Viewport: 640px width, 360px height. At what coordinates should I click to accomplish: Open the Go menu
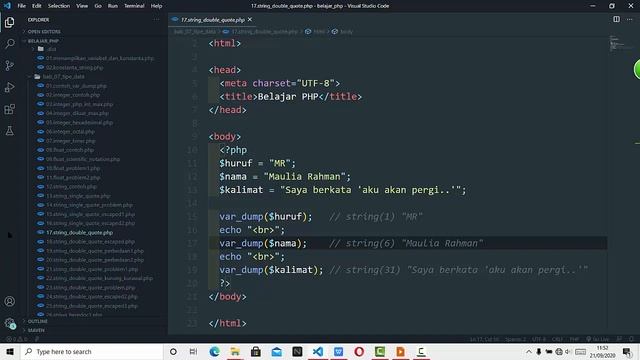pyautogui.click(x=98, y=6)
